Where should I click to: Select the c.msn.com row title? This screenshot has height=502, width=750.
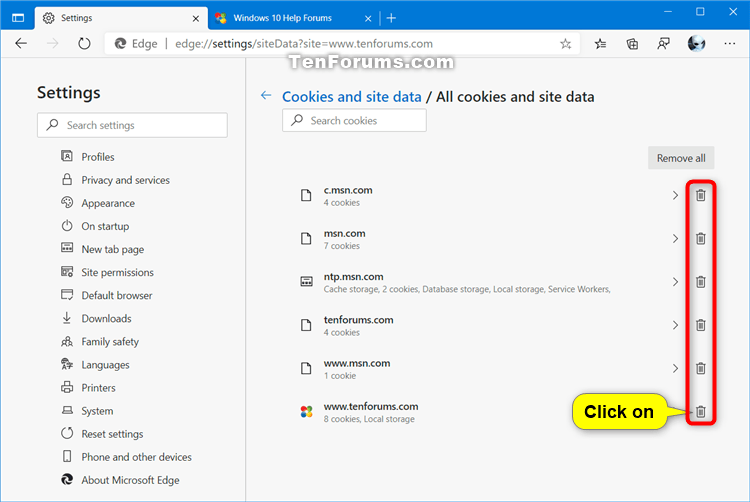348,190
